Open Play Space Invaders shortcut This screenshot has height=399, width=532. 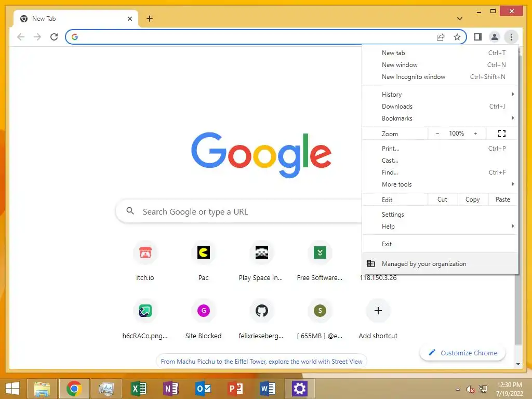tap(261, 261)
